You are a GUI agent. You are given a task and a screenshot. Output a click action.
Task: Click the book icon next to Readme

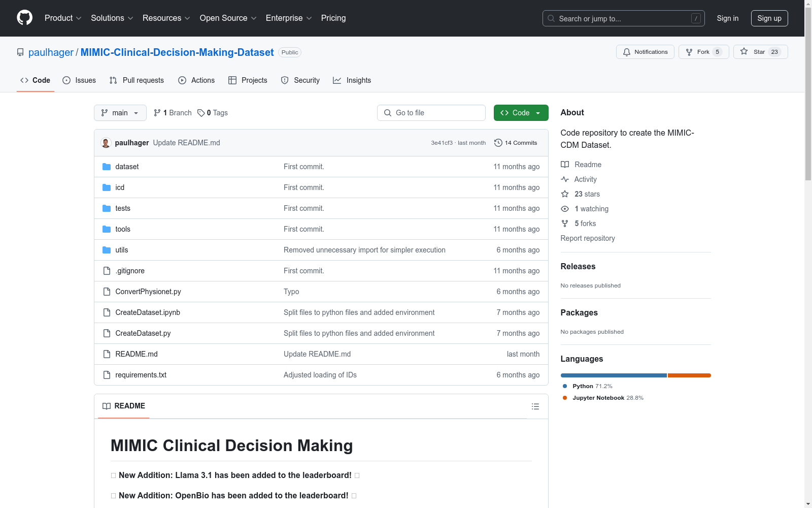click(x=565, y=165)
